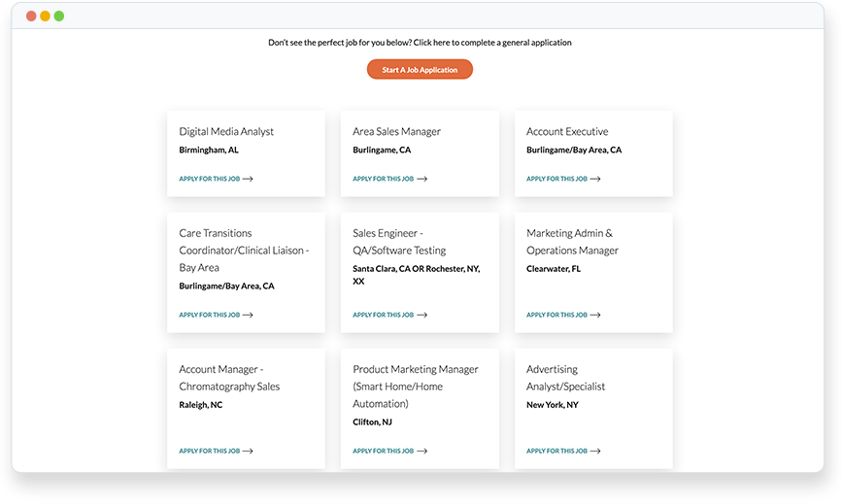Viewport: 842px width, 504px height.
Task: Apply for the Digital Media Analyst job
Action: point(216,179)
